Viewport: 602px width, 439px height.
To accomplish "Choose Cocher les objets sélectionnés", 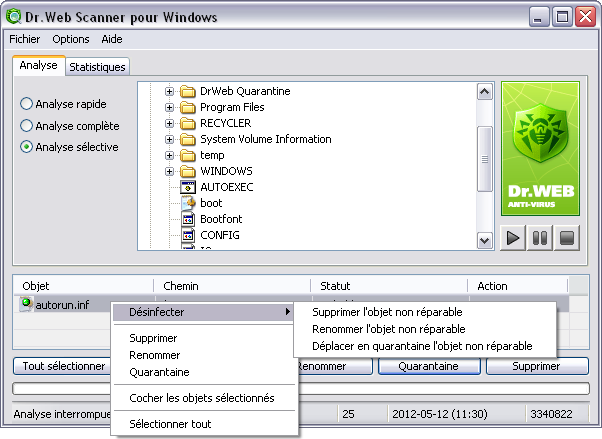I will click(204, 398).
